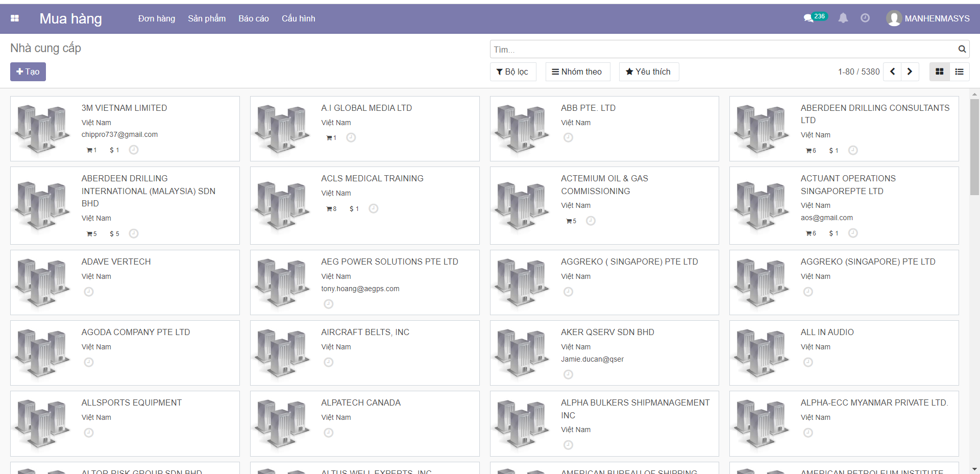
Task: Click the search magnifier icon
Action: pos(962,49)
